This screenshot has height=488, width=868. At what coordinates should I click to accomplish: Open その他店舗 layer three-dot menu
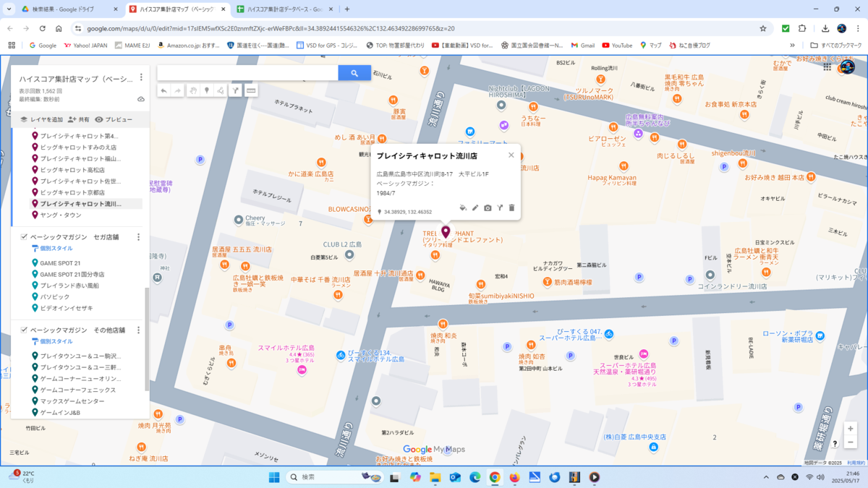[x=139, y=330]
